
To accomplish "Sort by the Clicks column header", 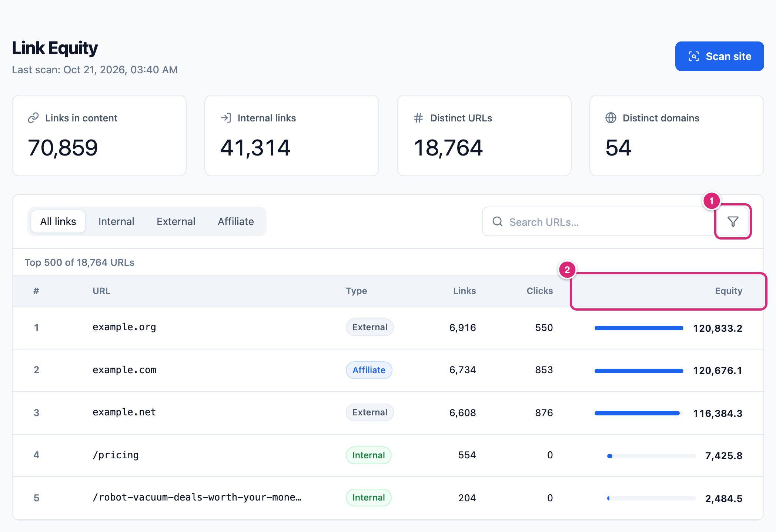I will point(540,291).
